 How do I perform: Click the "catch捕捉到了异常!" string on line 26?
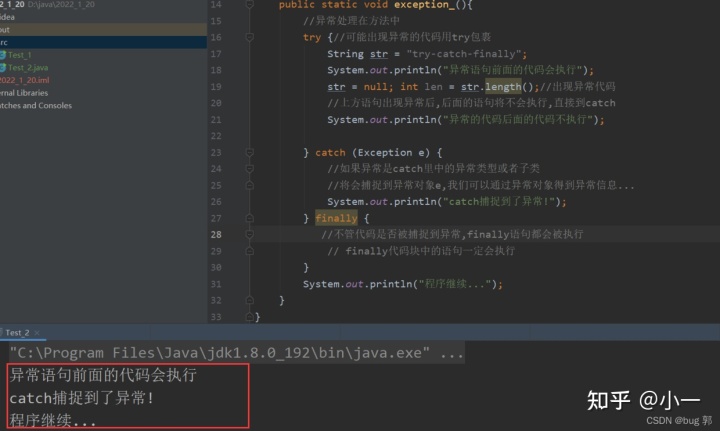[499, 202]
